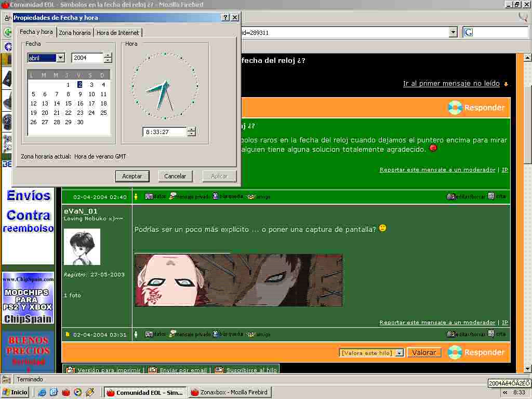Viewport: 532px width, 399px height.
Task: Switch to the Zona horaria tab
Action: [75, 33]
